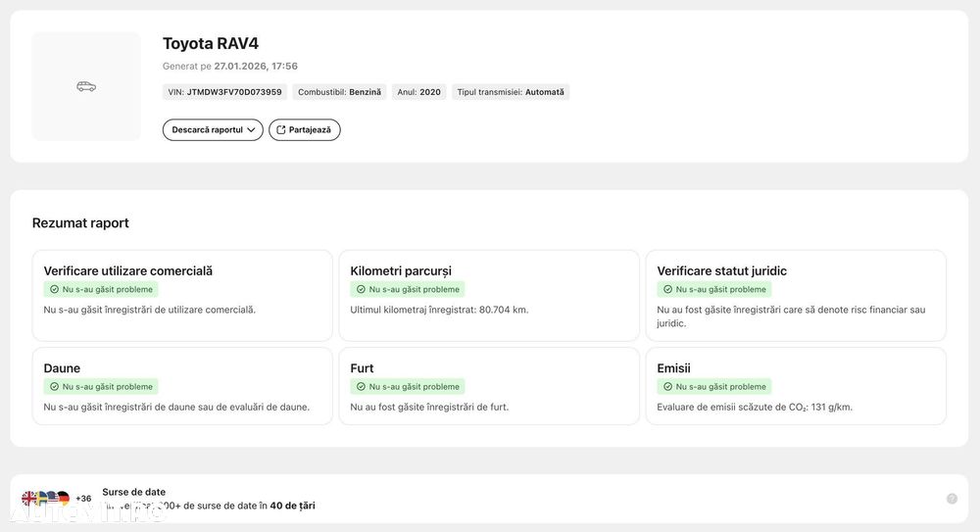The height and width of the screenshot is (532, 980).
Task: Click the checkmark icon under Verificare statut juridic
Action: point(667,290)
